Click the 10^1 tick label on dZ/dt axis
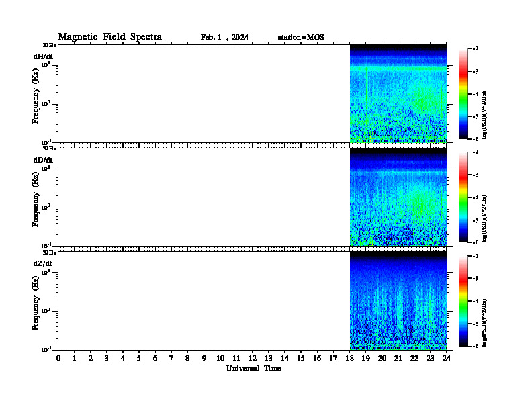532x411 pixels. tap(46, 272)
